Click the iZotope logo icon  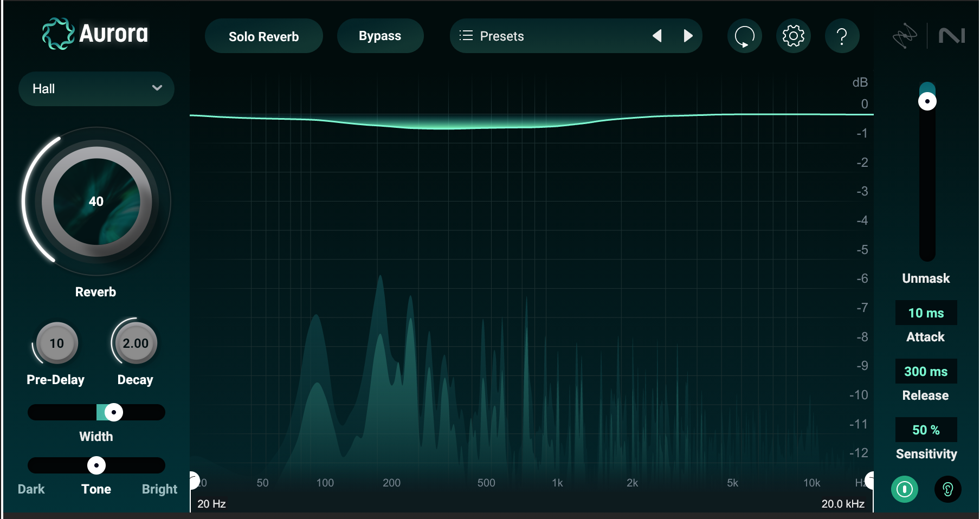pos(905,36)
